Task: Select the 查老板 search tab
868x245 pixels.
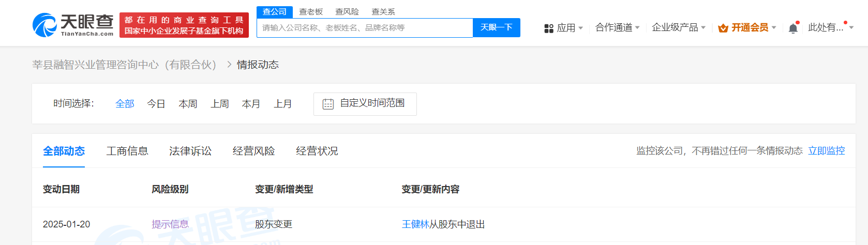Action: 311,12
